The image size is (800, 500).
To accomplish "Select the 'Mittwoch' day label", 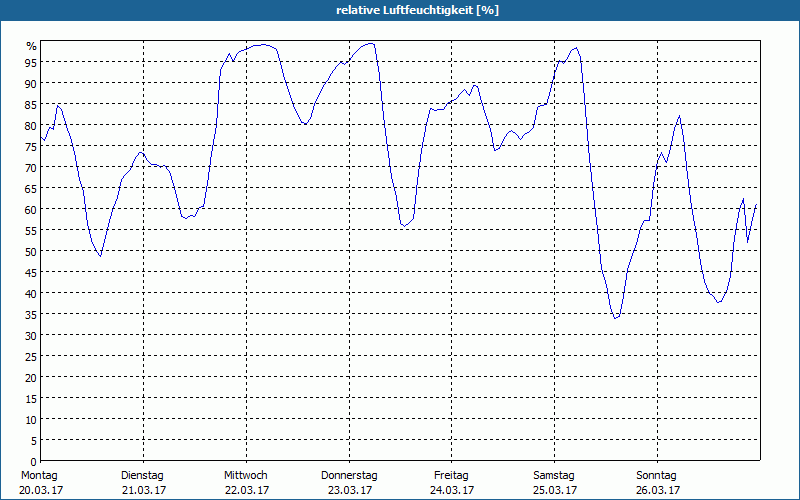I will tap(245, 476).
